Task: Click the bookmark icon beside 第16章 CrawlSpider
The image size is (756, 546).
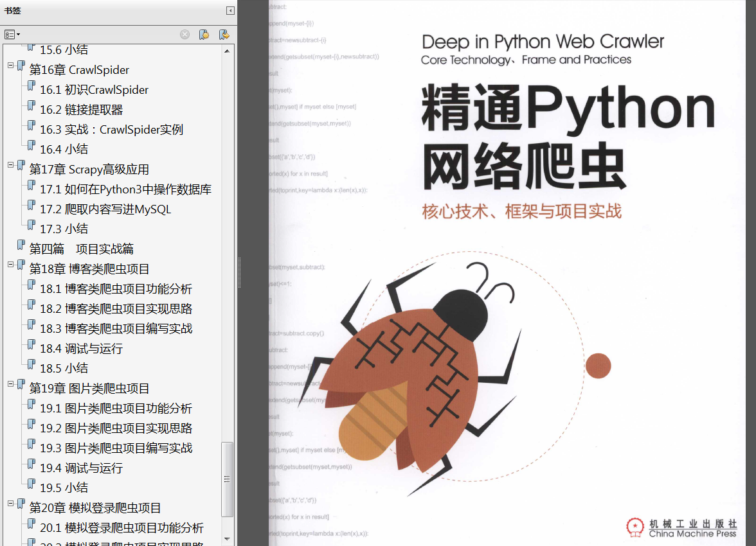Action: click(21, 66)
